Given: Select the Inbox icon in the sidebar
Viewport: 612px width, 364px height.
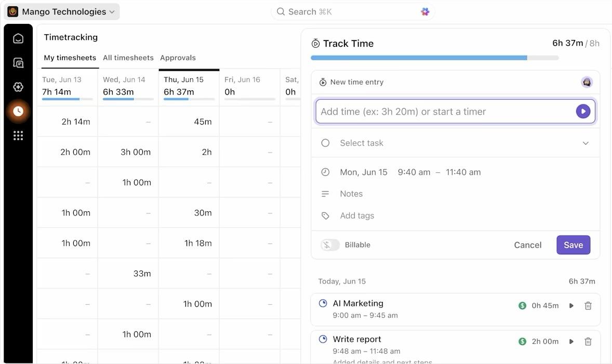Looking at the screenshot, I should (18, 62).
